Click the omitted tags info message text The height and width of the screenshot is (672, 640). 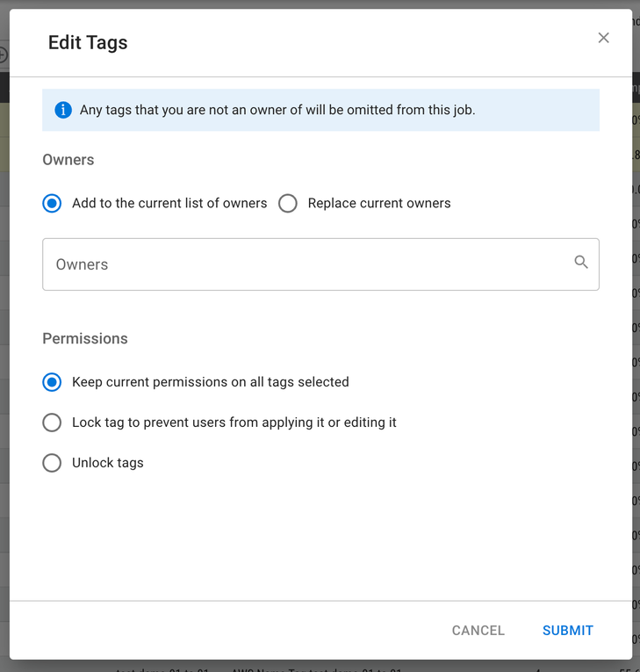coord(277,110)
